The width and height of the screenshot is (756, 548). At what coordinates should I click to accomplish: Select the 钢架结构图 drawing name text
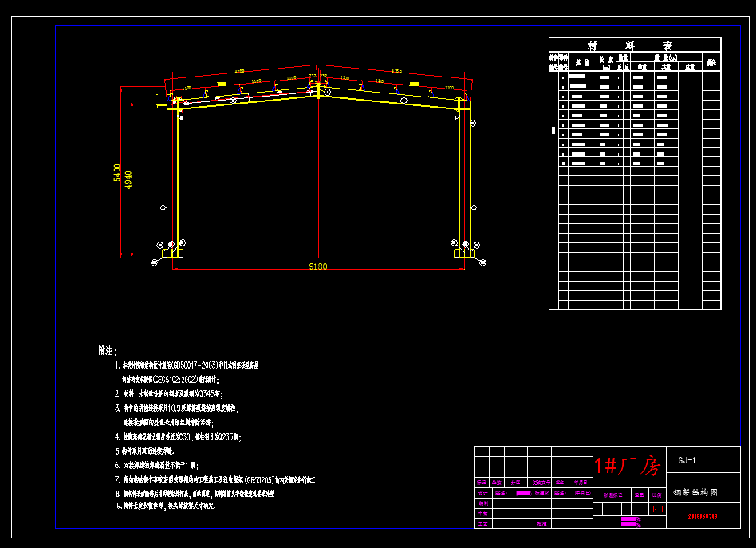tap(695, 492)
